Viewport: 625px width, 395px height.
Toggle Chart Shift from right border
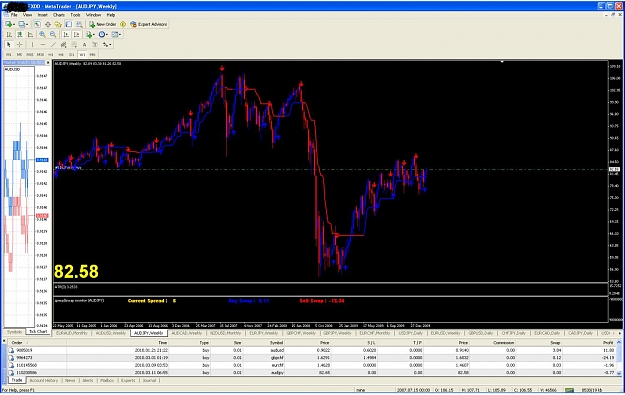coord(77,35)
